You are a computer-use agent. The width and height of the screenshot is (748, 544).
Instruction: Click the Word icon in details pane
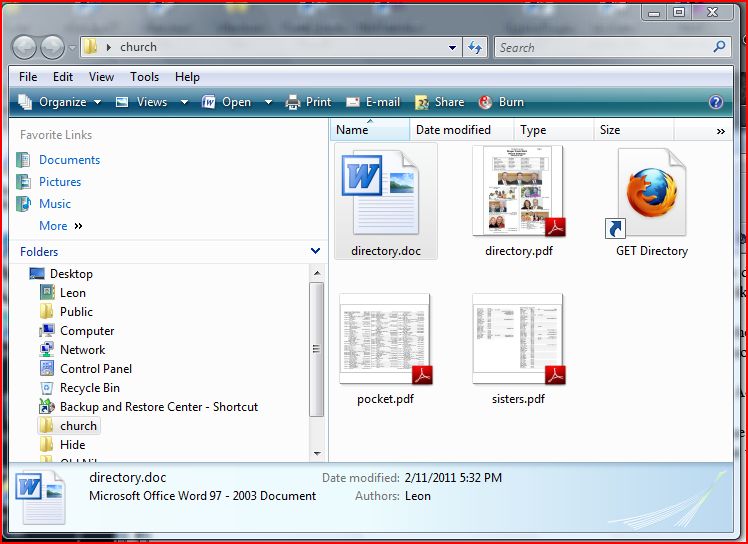pos(41,497)
